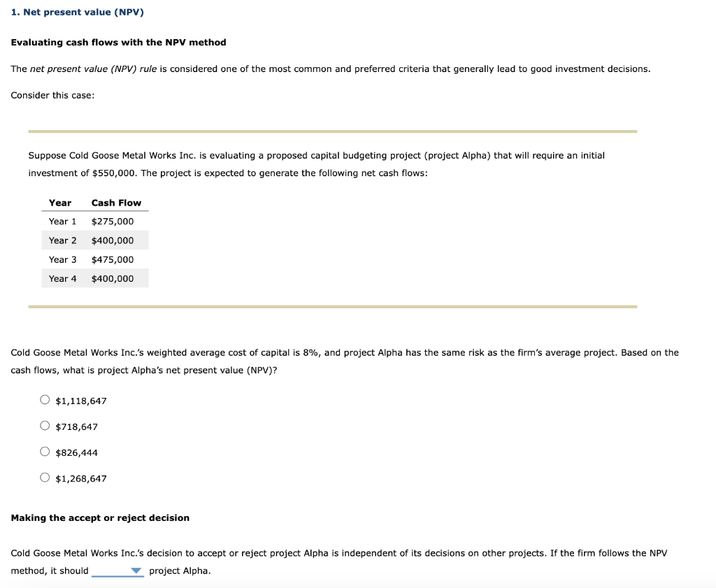Image resolution: width=716 pixels, height=588 pixels.
Task: Select the $1,118,647 answer option
Action: pyautogui.click(x=44, y=399)
